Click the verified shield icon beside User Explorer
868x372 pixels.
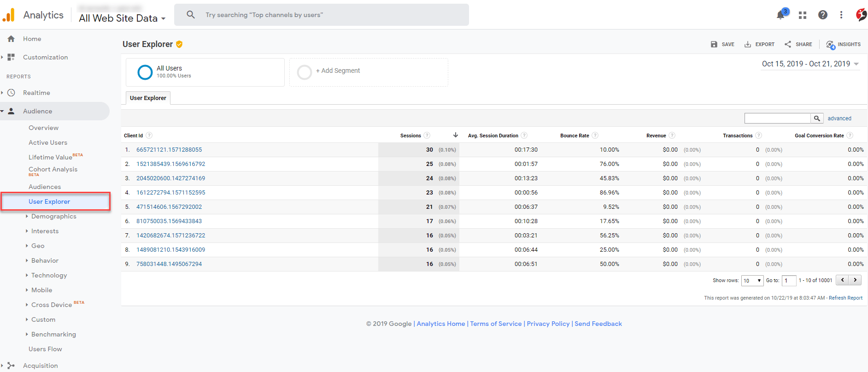179,44
